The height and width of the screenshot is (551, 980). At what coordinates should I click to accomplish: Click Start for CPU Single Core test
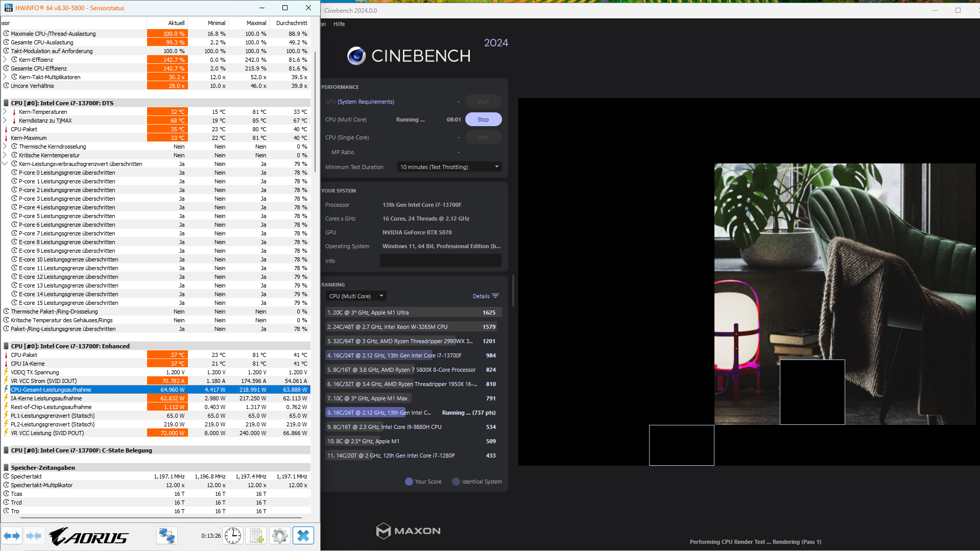[x=483, y=137]
